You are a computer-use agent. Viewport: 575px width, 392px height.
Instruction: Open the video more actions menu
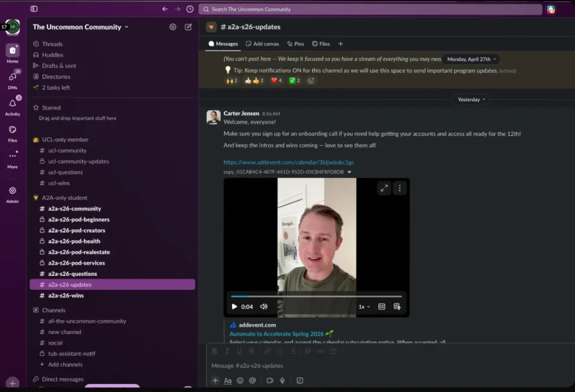400,188
